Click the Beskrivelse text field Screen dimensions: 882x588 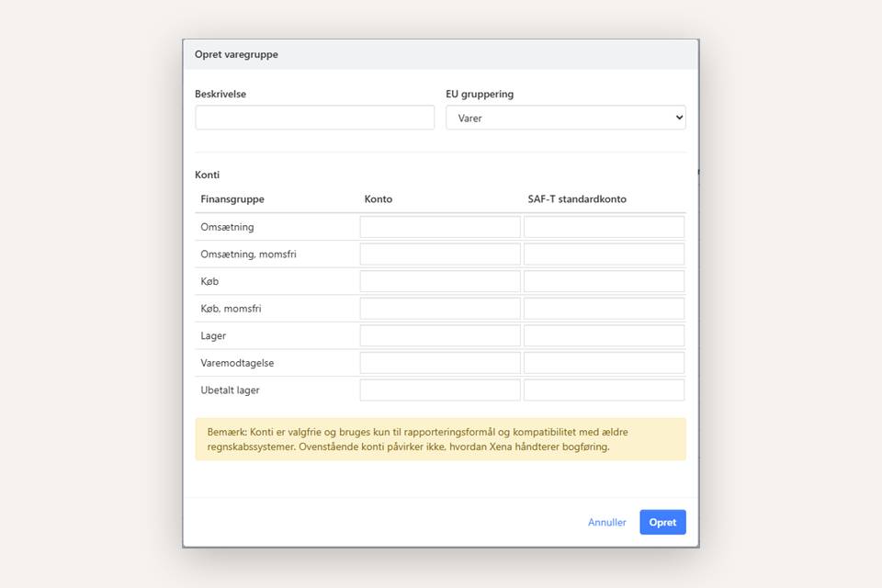click(314, 118)
